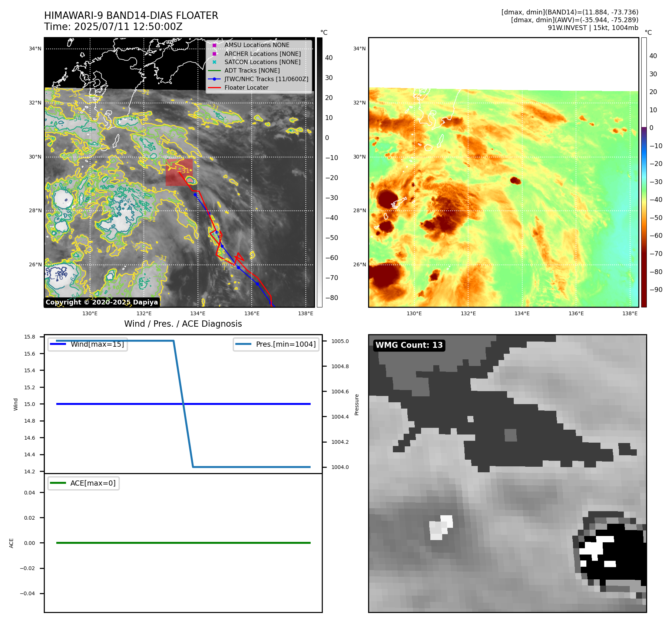The width and height of the screenshot is (672, 626).
Task: Click the Copyright © 2020-2025 Dapiya label
Action: (102, 302)
